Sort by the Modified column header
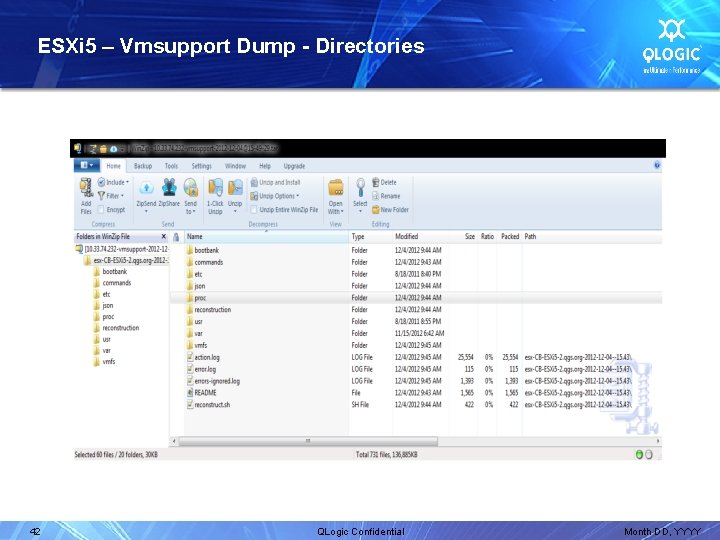Image resolution: width=720 pixels, height=540 pixels. [420, 236]
